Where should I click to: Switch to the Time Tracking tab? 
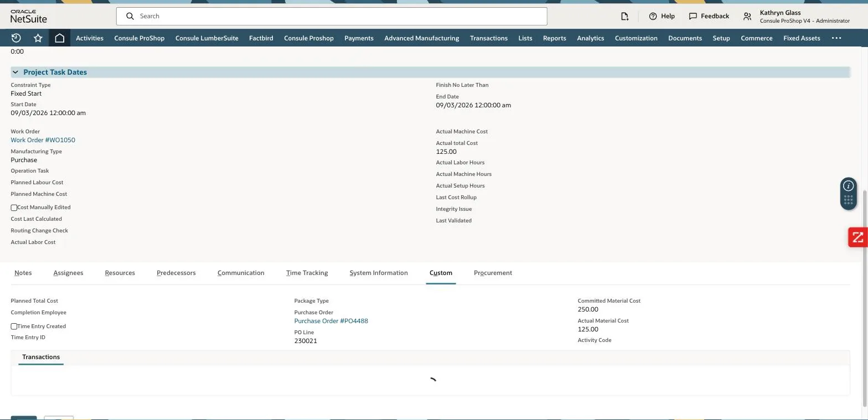coord(307,273)
